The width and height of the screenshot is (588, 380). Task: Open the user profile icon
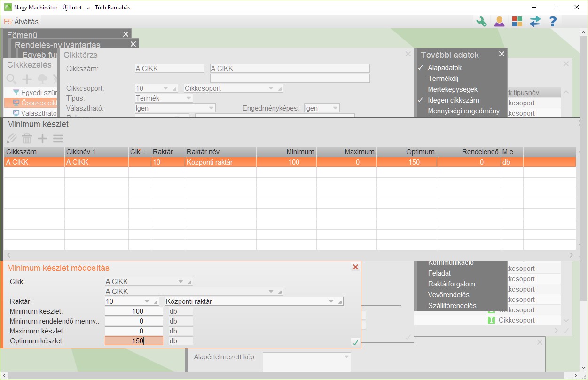click(499, 22)
